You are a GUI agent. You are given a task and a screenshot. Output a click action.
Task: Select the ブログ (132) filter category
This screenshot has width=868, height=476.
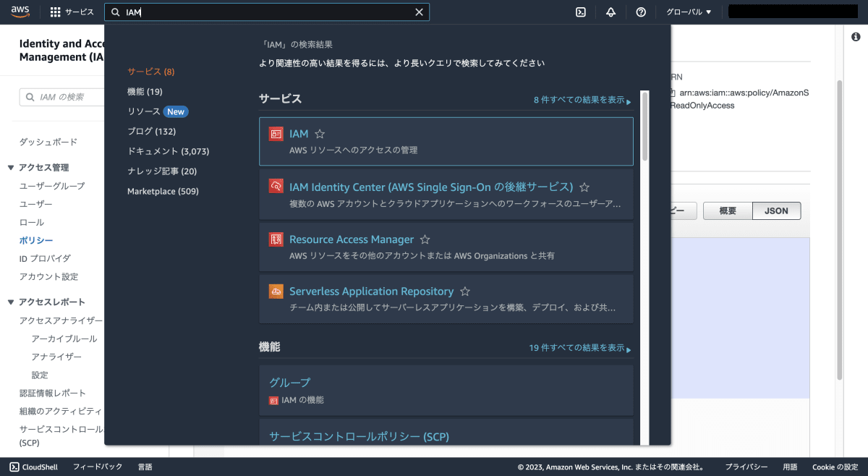point(152,132)
